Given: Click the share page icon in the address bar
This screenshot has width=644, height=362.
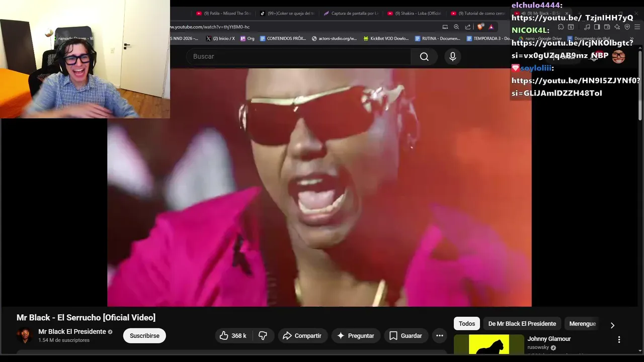Looking at the screenshot, I should (468, 27).
